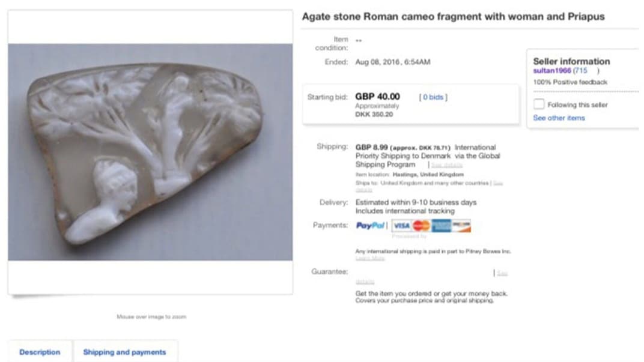The height and width of the screenshot is (362, 644).
Task: Click the Discover card icon
Action: tap(461, 226)
